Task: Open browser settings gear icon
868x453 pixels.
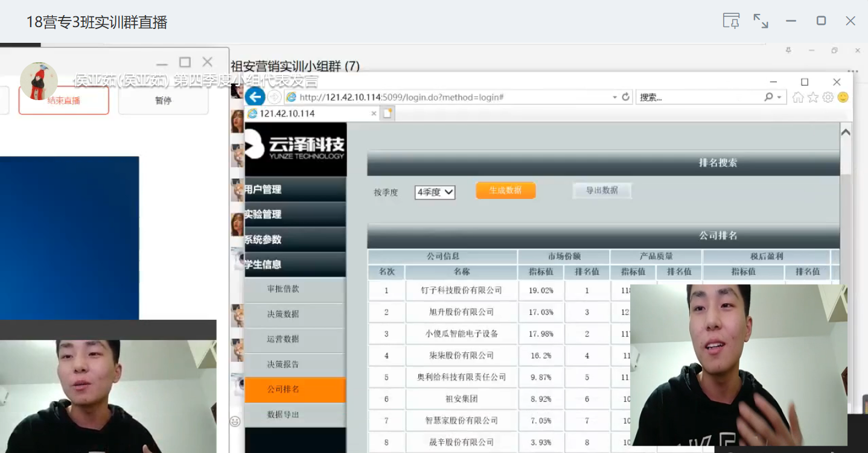Action: [828, 97]
